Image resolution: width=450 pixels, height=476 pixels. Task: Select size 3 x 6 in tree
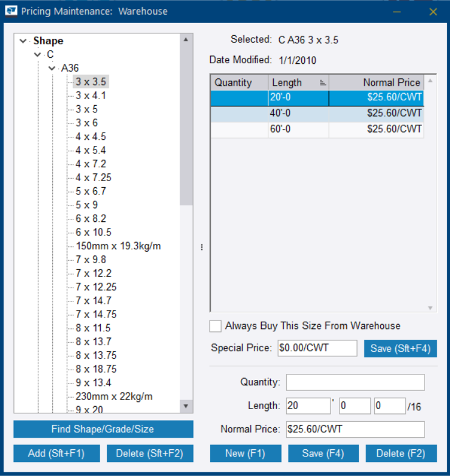pos(87,123)
